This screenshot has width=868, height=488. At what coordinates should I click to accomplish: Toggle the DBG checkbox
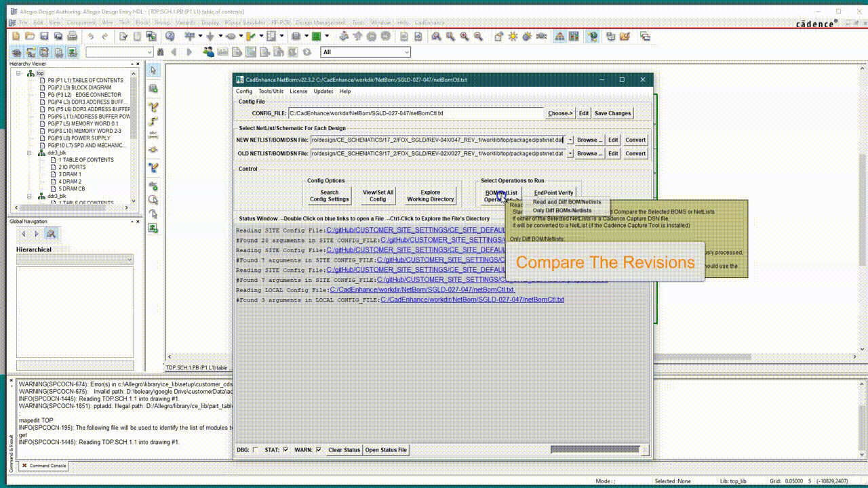(x=255, y=449)
